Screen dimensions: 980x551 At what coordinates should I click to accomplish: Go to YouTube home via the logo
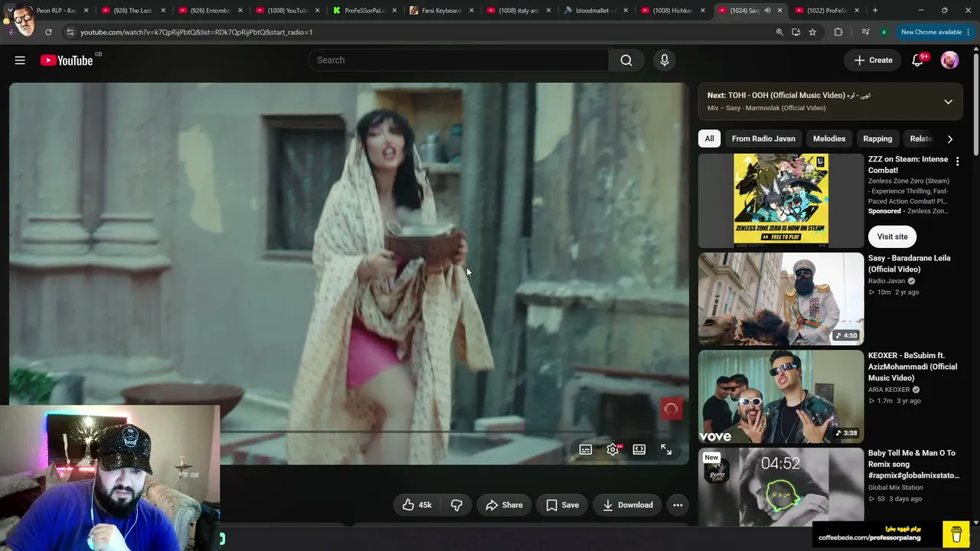click(x=67, y=60)
